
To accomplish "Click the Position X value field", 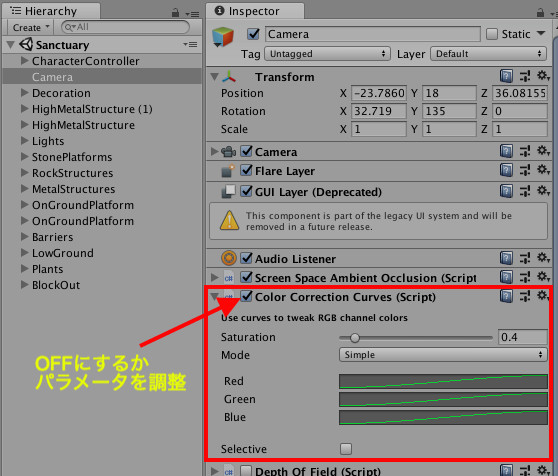I will (379, 93).
